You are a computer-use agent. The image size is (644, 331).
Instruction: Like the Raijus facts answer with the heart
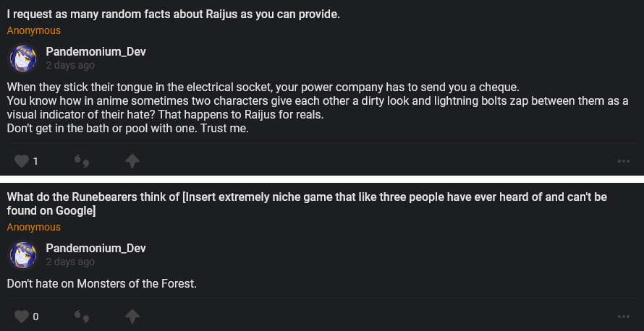click(21, 161)
